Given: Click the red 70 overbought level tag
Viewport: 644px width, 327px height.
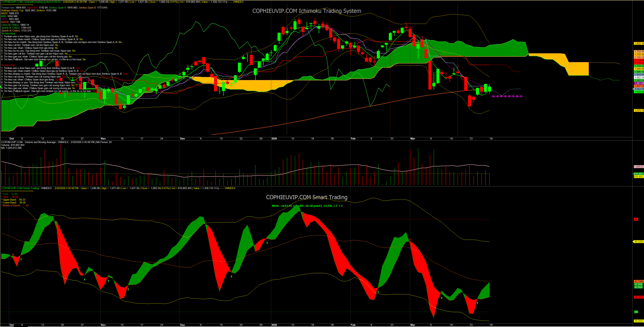Looking at the screenshot, I should tap(636, 219).
